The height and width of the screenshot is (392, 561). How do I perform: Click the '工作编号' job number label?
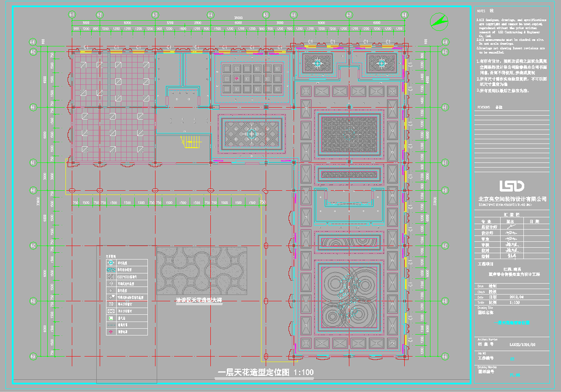click(x=486, y=358)
